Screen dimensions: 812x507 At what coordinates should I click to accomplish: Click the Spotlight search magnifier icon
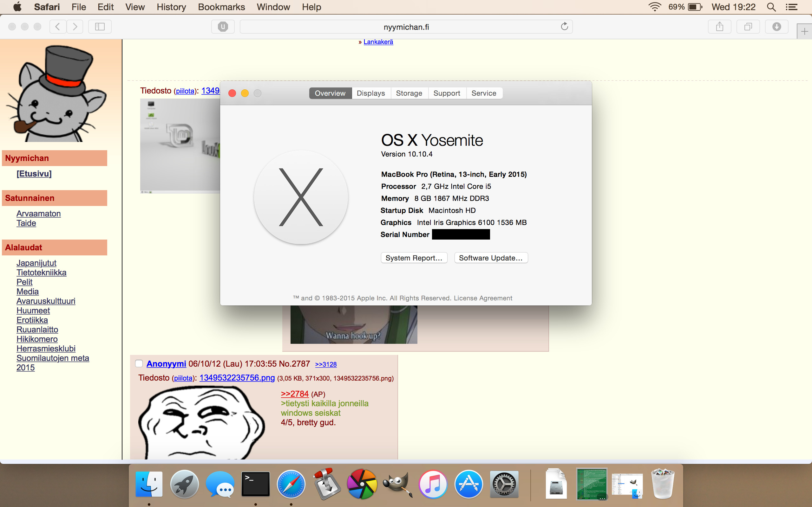(771, 7)
